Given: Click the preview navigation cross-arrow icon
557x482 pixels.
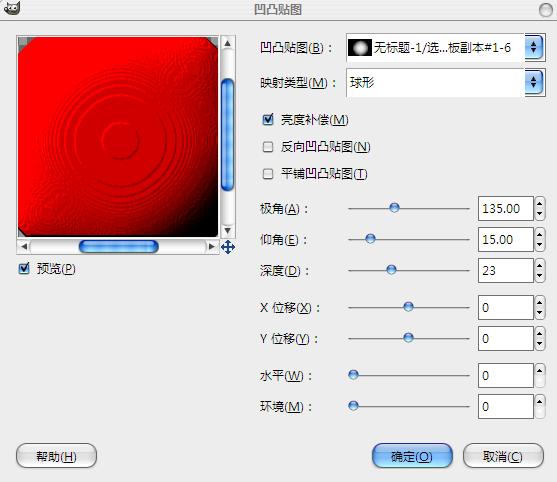Looking at the screenshot, I should (x=228, y=247).
